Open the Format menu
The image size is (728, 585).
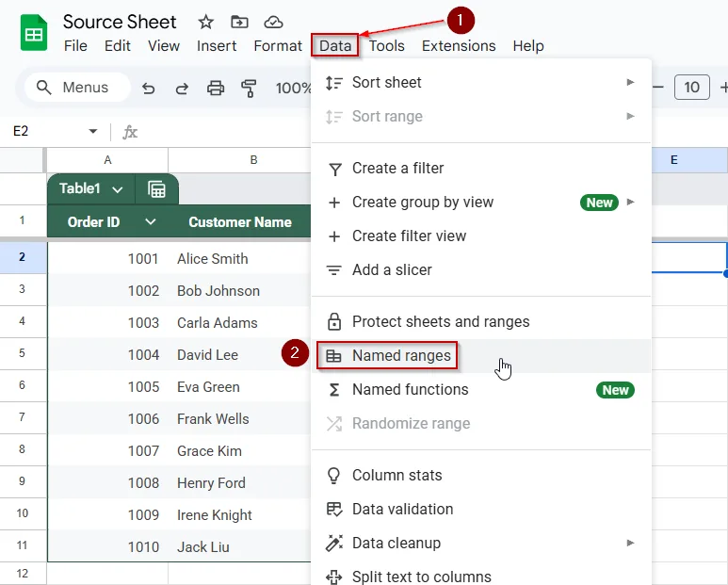278,46
